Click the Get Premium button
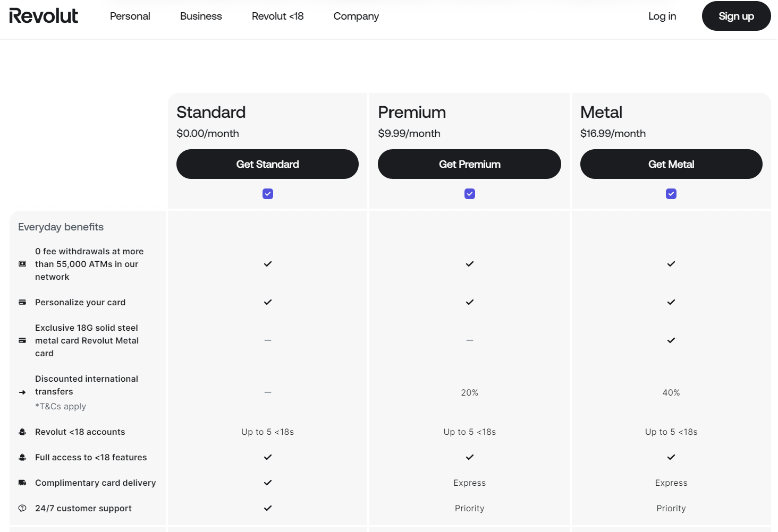Screen dimensions: 778x532 click(469, 164)
